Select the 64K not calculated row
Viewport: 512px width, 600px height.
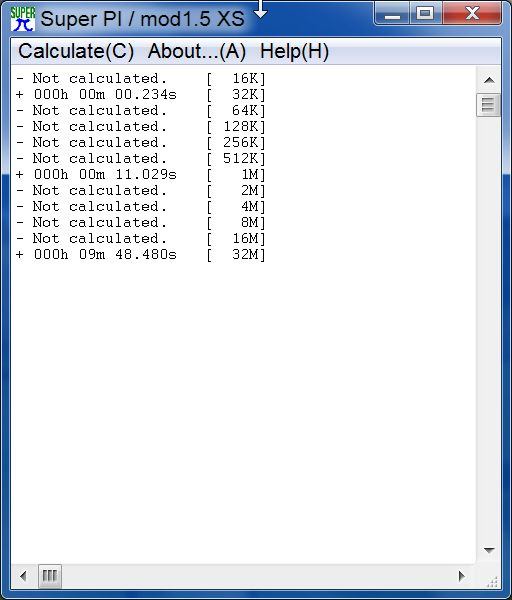click(x=141, y=111)
